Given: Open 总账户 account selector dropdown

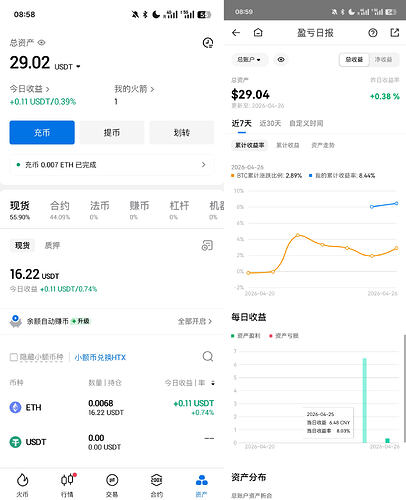Looking at the screenshot, I should click(x=249, y=60).
